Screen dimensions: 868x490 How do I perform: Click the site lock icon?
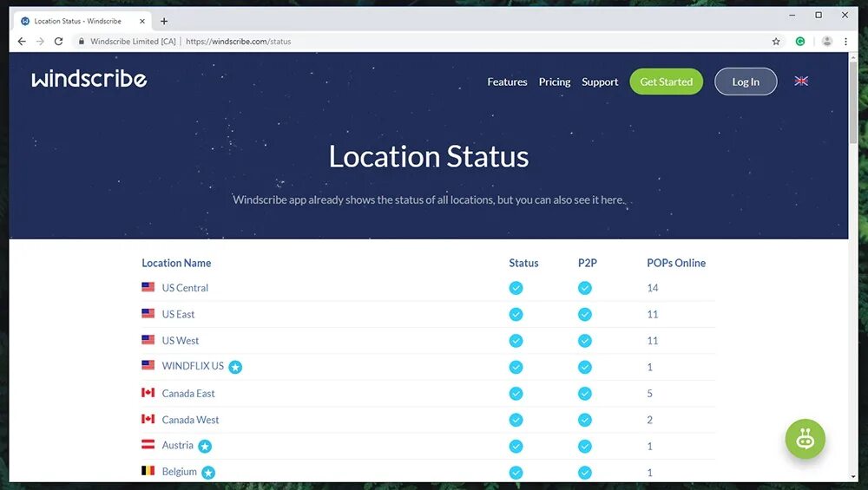[82, 42]
